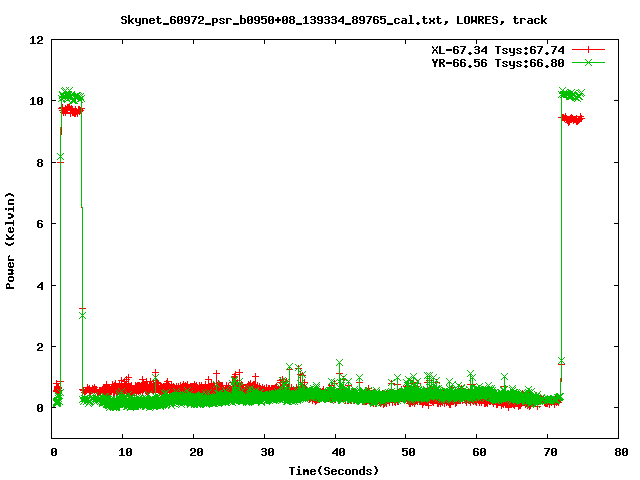Click the 80 tick label on x-axis
The image size is (640, 480).
click(620, 452)
